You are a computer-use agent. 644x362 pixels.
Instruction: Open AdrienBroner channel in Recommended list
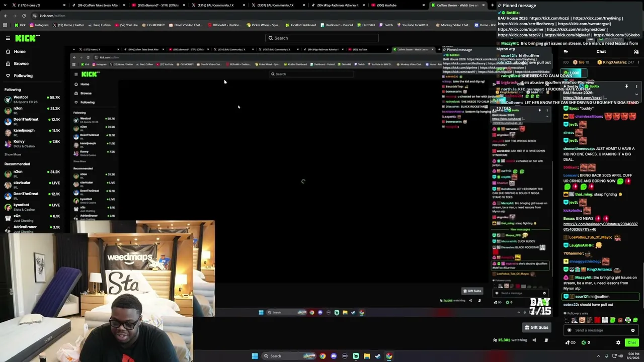[31, 229]
